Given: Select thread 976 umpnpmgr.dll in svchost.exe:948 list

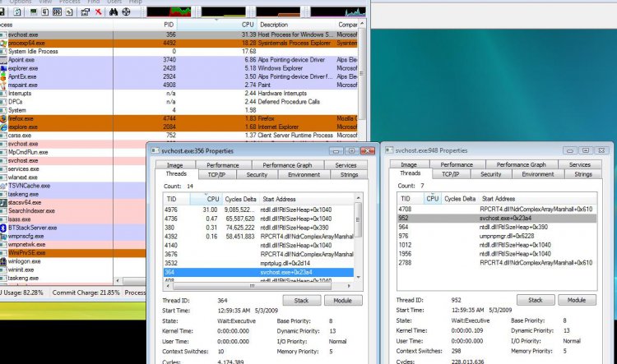Looking at the screenshot, I should 497,237.
